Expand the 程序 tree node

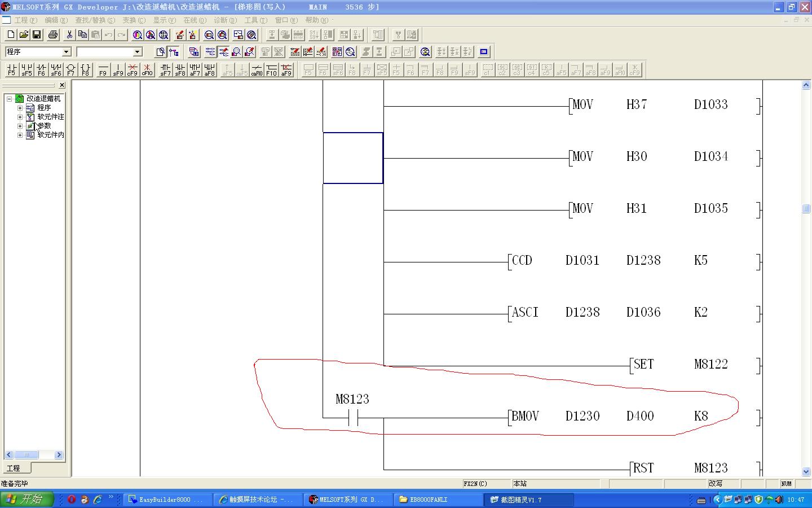[x=20, y=108]
